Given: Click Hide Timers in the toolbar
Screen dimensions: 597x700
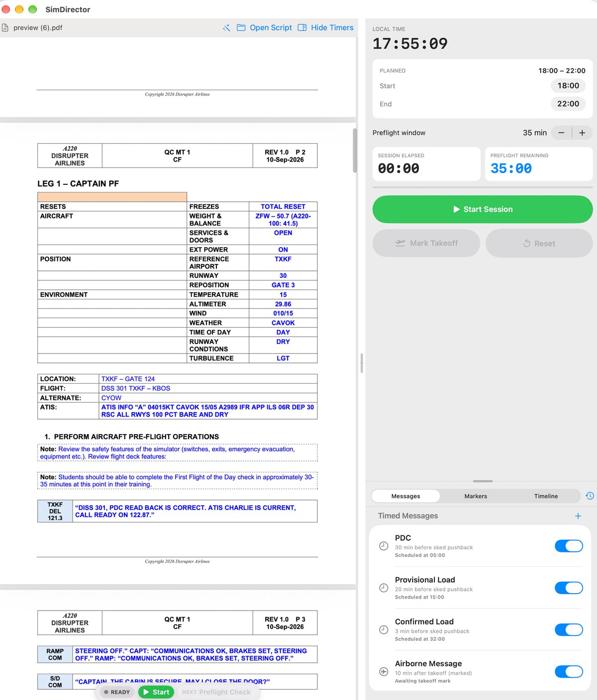Looking at the screenshot, I should pos(326,28).
